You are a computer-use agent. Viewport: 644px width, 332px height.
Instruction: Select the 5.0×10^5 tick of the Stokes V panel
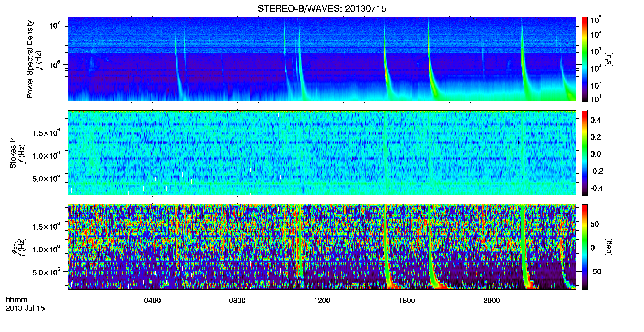point(46,179)
